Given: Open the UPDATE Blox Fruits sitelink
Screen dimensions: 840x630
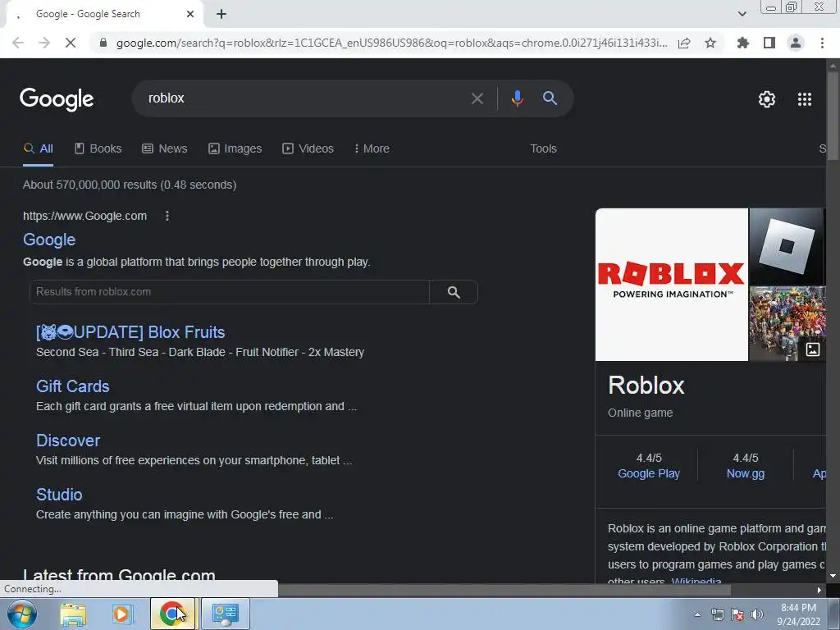Looking at the screenshot, I should point(130,332).
